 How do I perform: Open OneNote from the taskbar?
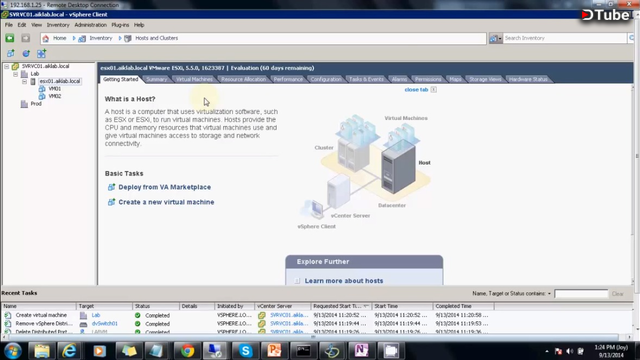pos(361,351)
